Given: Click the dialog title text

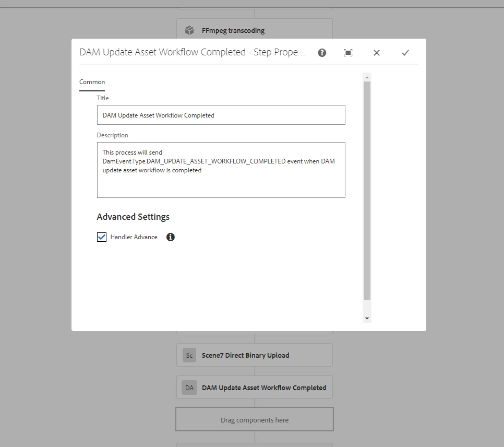Looking at the screenshot, I should coord(192,52).
